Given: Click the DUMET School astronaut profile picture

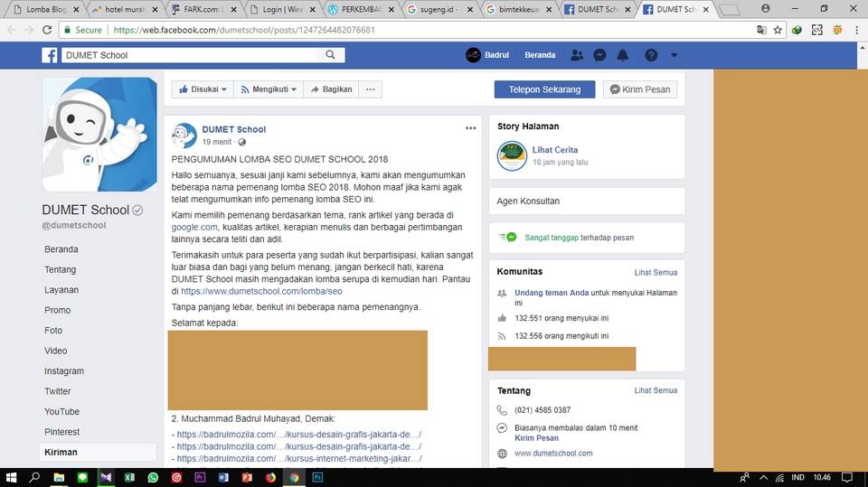Looking at the screenshot, I should coord(99,135).
